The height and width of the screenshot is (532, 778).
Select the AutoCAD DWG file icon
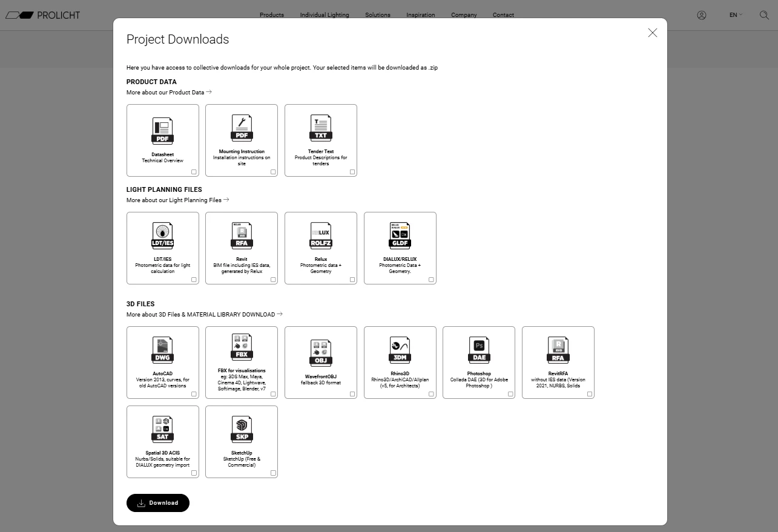tap(162, 350)
